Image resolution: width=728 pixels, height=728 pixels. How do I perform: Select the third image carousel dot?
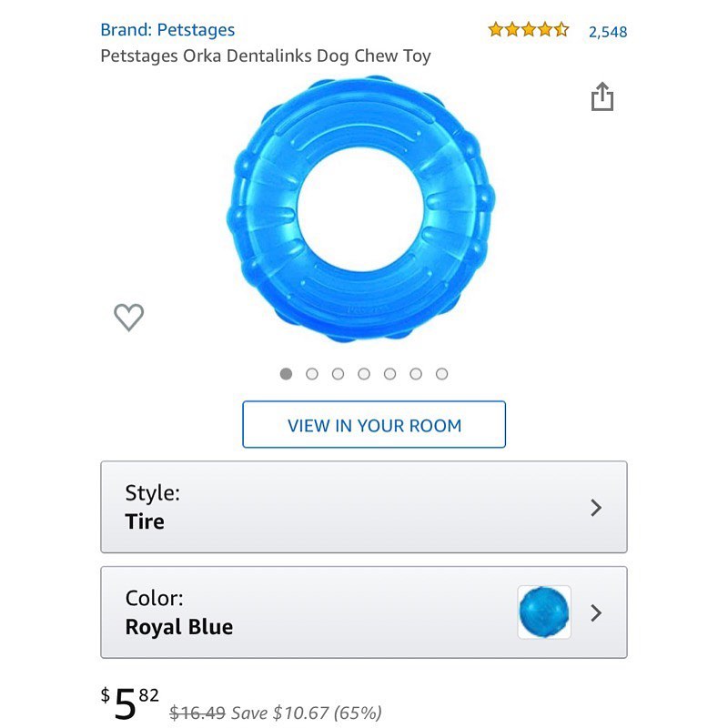click(x=338, y=374)
